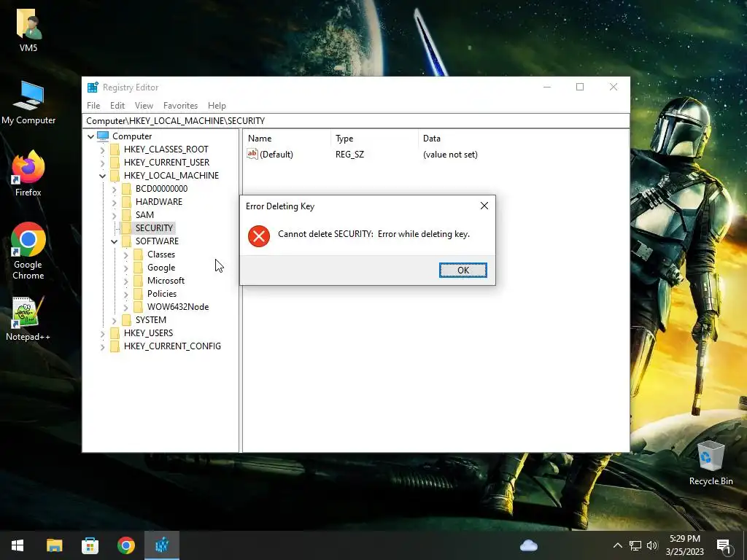Click the (Default) value string icon
747x560 pixels.
[252, 154]
